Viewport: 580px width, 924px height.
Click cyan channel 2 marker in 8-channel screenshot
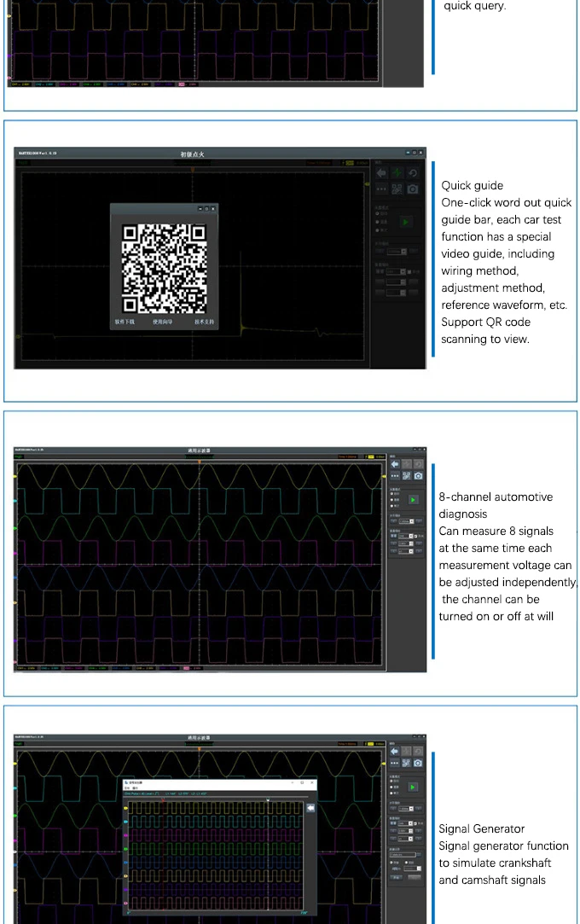15,501
